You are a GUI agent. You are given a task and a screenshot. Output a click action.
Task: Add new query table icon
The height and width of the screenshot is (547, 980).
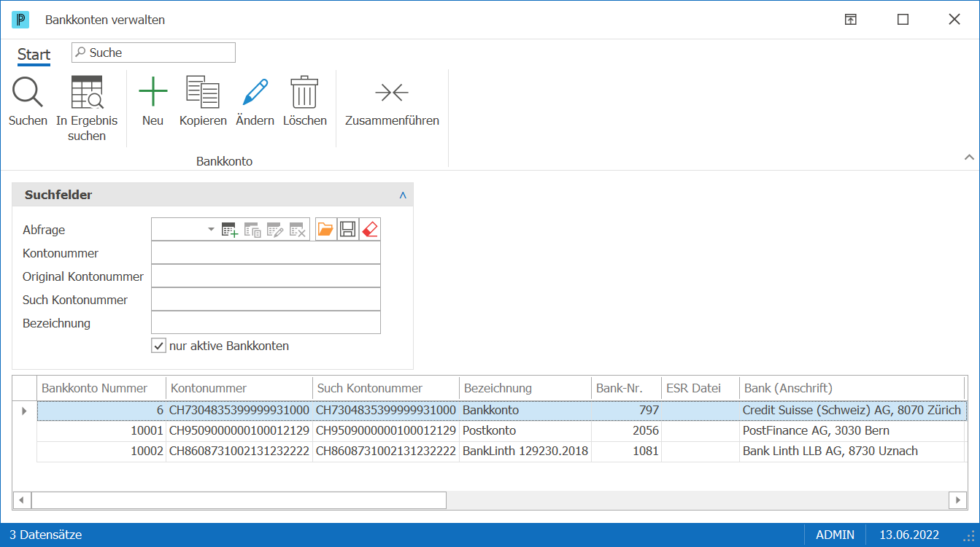tap(230, 230)
